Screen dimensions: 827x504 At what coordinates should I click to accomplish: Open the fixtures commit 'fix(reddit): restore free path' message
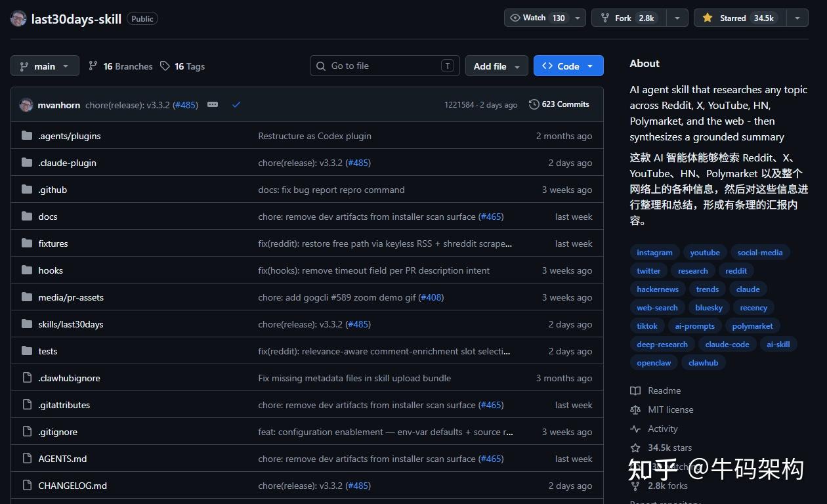click(x=385, y=243)
